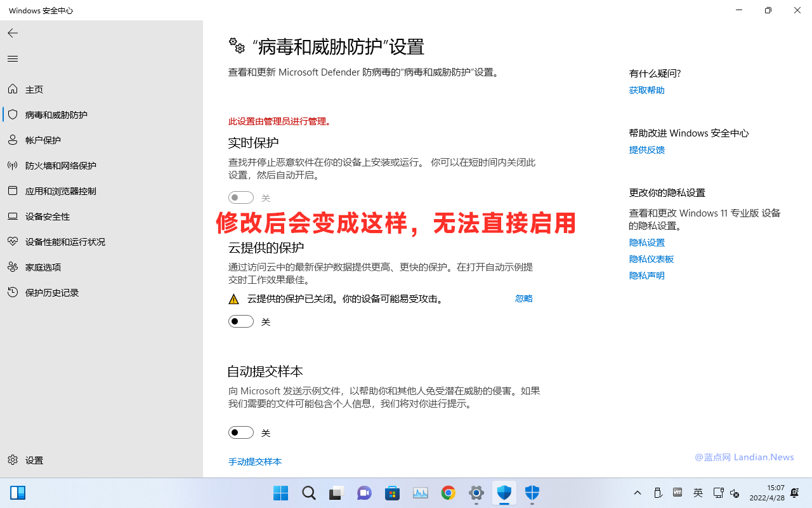Click the 云提供的保护 heading
Viewport: 812px width, 508px height.
click(266, 247)
